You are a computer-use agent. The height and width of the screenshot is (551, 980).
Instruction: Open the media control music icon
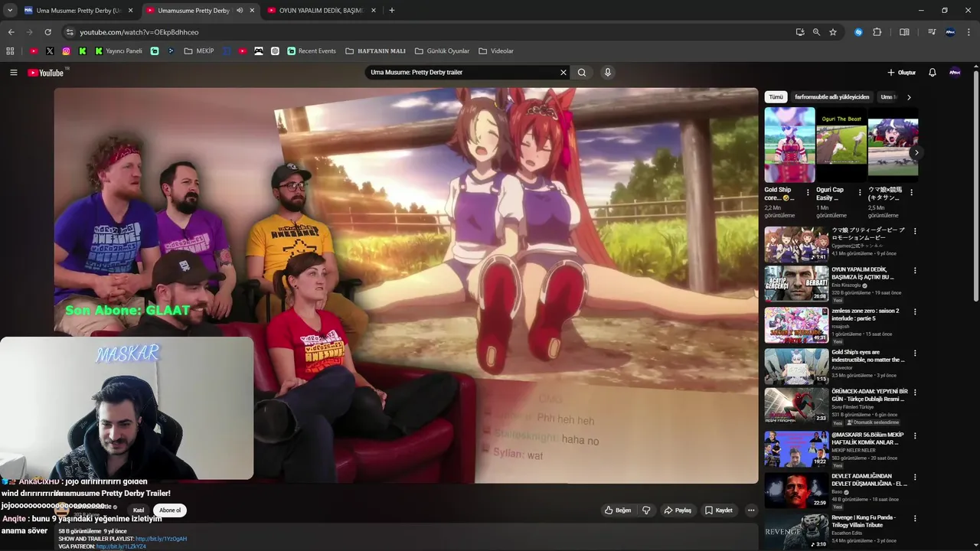(932, 32)
